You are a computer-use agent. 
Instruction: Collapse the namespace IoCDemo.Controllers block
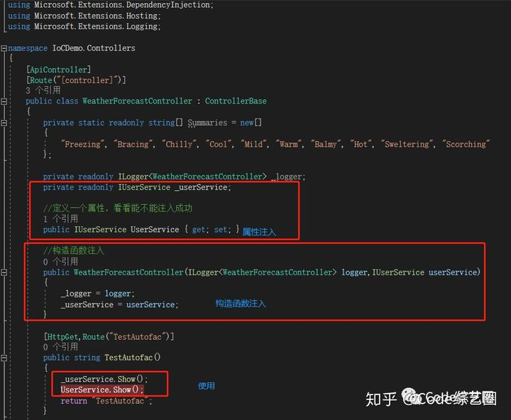[4, 48]
